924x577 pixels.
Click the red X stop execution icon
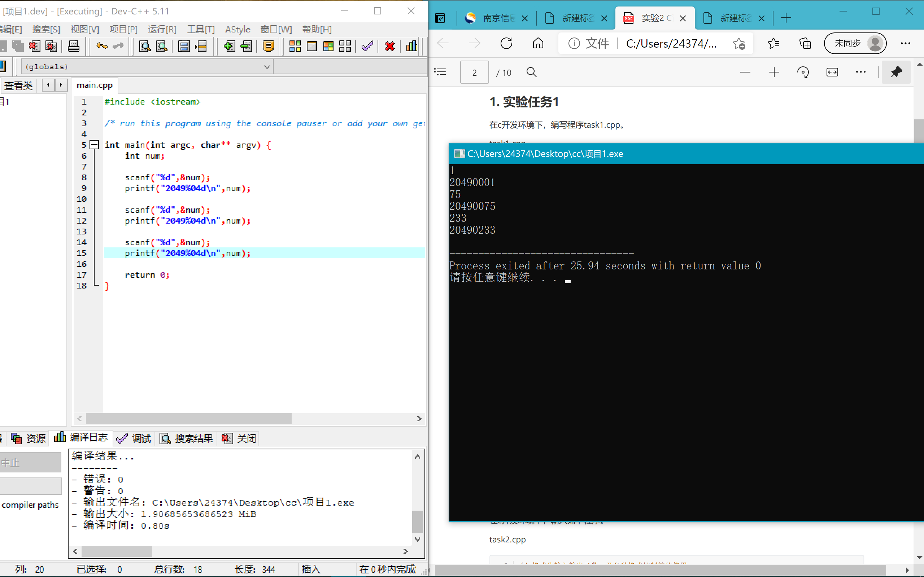tap(389, 46)
